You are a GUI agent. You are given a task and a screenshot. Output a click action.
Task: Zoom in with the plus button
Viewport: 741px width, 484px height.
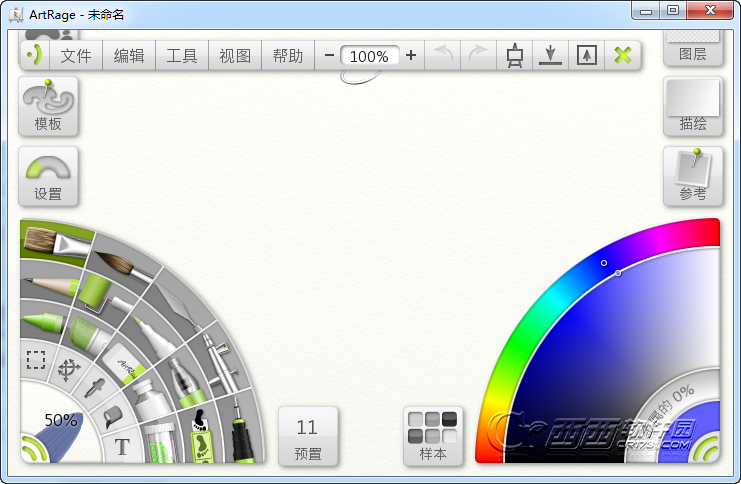point(411,56)
